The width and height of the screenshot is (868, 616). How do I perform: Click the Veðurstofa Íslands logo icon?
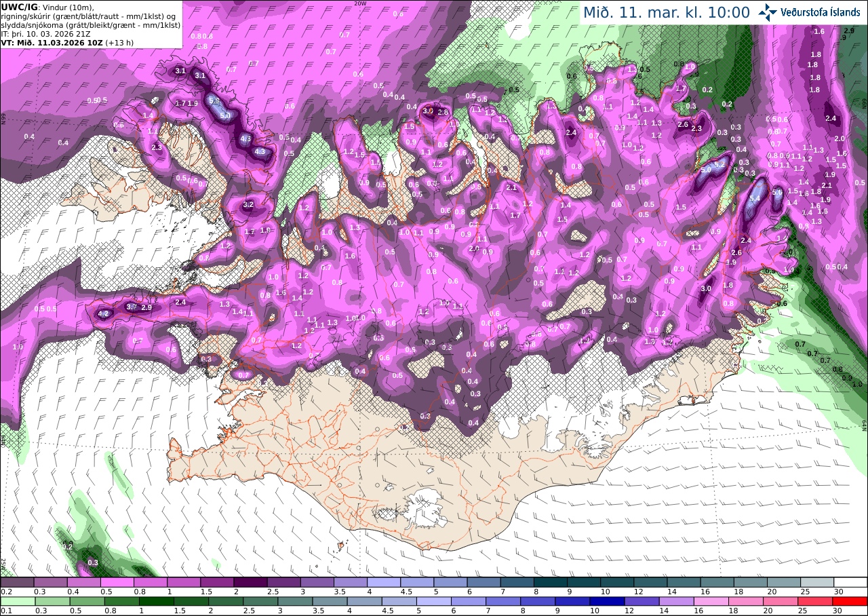pyautogui.click(x=768, y=12)
